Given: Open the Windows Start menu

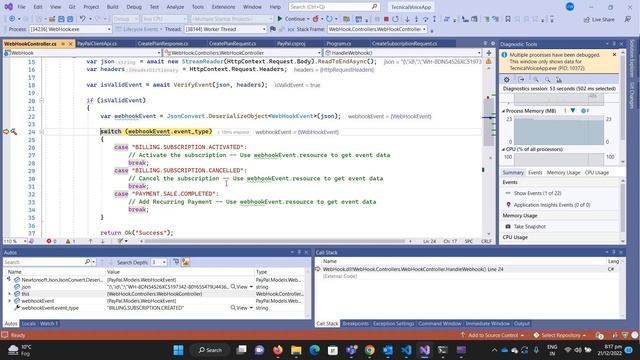Looking at the screenshot, I should tap(178, 350).
